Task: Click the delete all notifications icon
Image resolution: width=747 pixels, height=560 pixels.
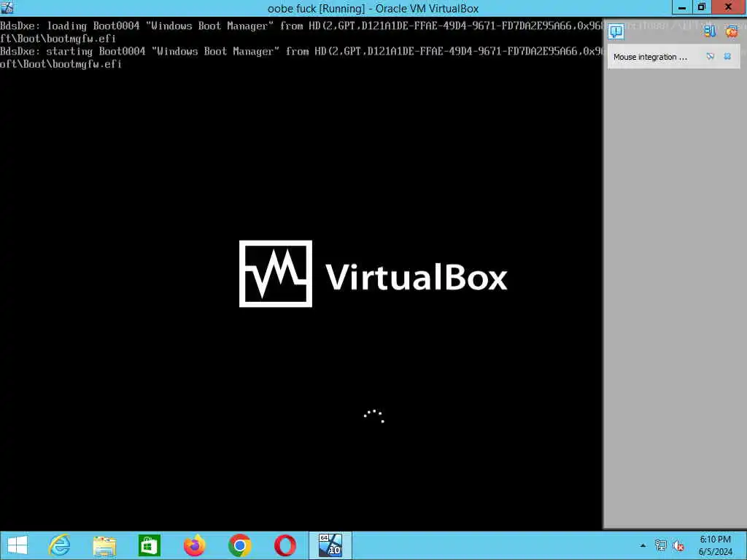Action: coord(731,31)
